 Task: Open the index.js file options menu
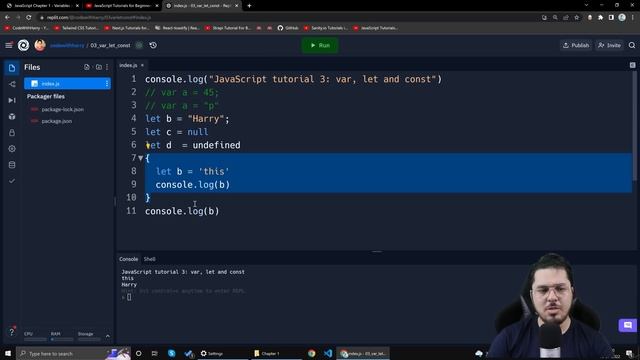point(107,84)
